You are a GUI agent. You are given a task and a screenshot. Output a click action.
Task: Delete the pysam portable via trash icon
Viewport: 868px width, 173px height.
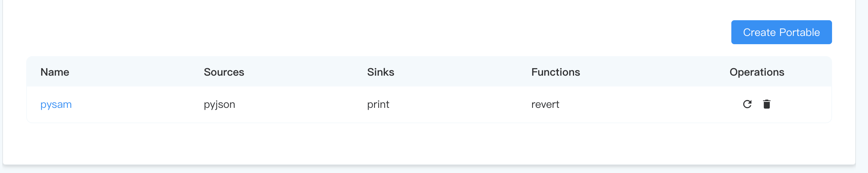point(767,104)
